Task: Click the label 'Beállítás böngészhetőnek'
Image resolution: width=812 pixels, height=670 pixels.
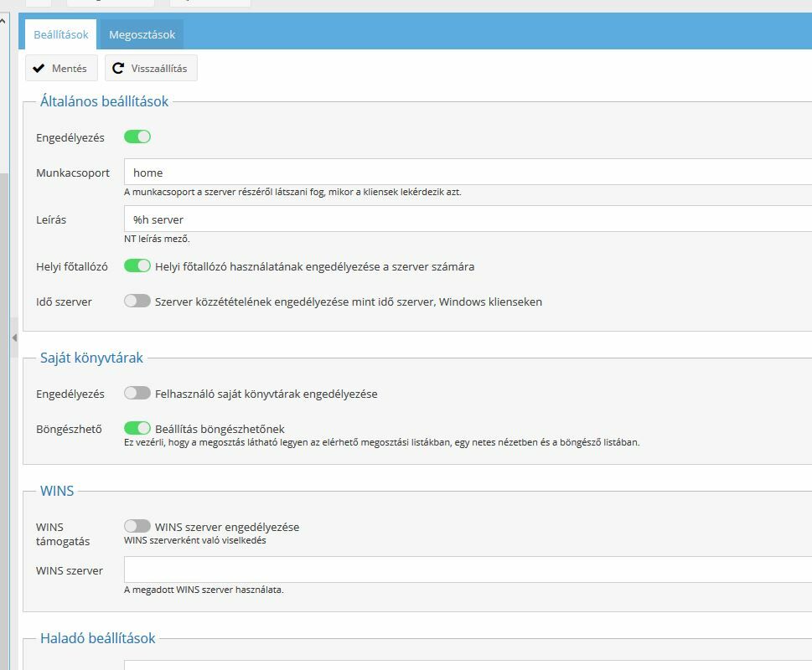Action: pyautogui.click(x=220, y=429)
